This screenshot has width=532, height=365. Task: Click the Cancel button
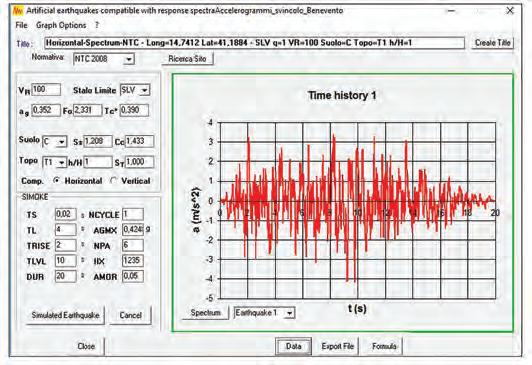click(x=130, y=315)
